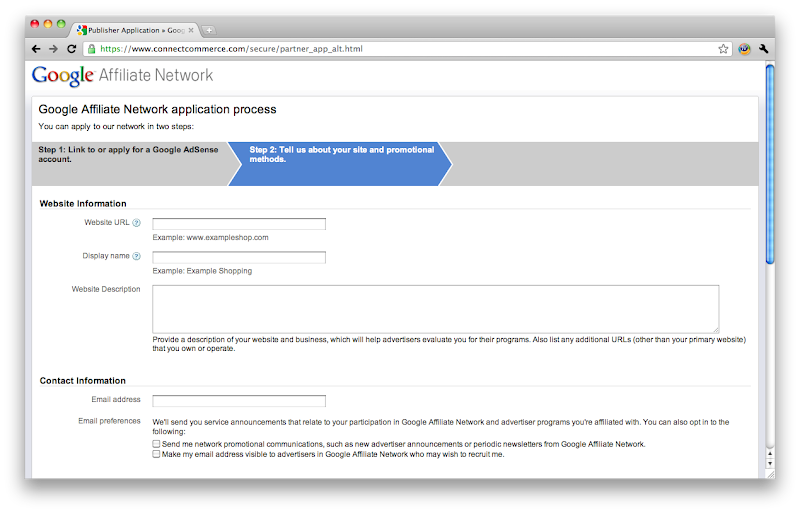Viewport: 800px width, 513px height.
Task: Click the browser back arrow
Action: pos(37,48)
